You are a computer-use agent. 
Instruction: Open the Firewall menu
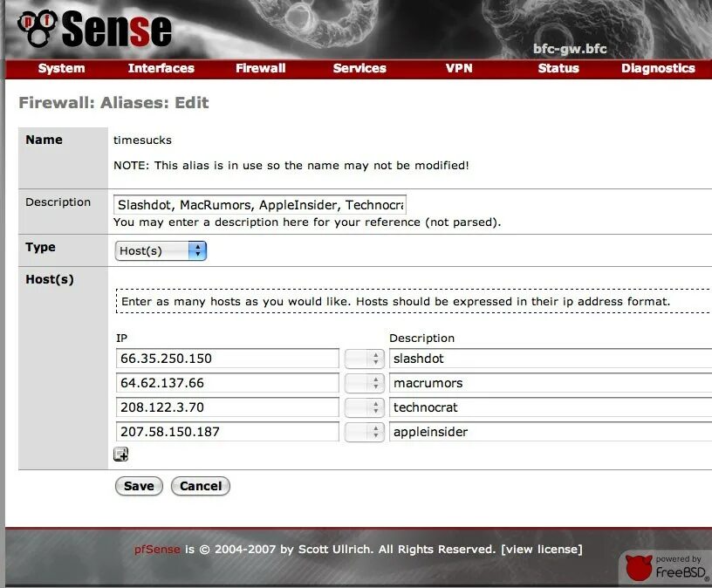click(x=259, y=68)
